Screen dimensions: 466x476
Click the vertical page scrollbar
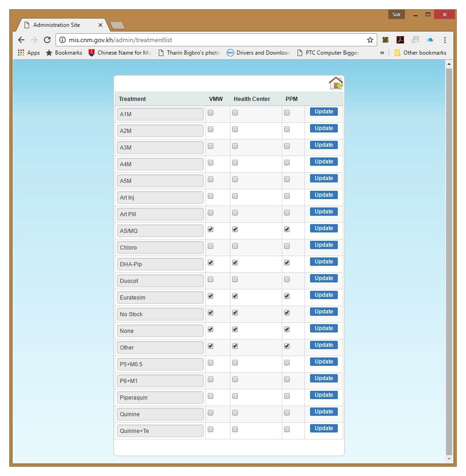click(x=448, y=259)
